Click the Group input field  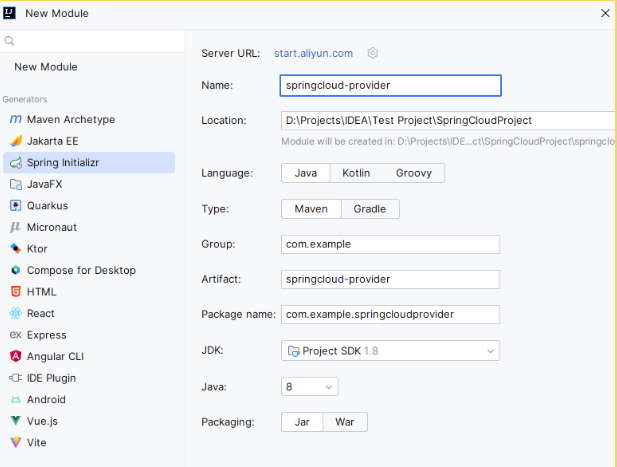click(390, 244)
